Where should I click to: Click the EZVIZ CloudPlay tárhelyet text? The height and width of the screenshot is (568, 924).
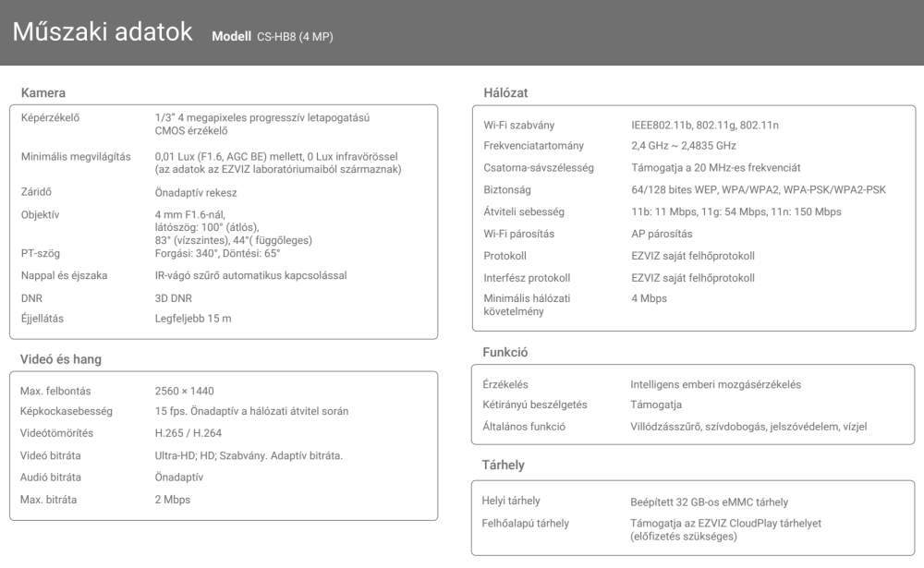click(760, 524)
